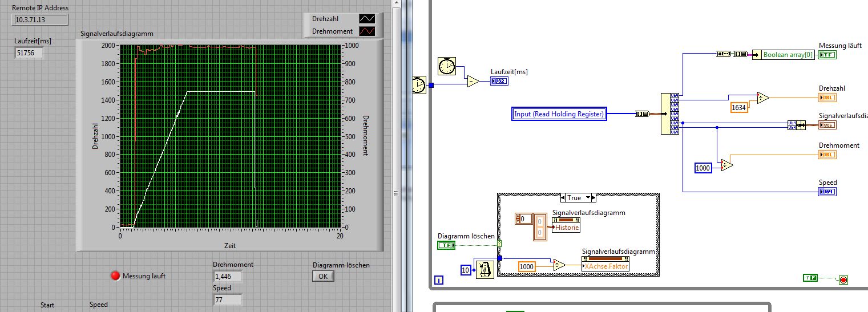Viewport: 868px width, 312px height.
Task: Click the Diagramm löschen boolean terminal
Action: (x=446, y=245)
